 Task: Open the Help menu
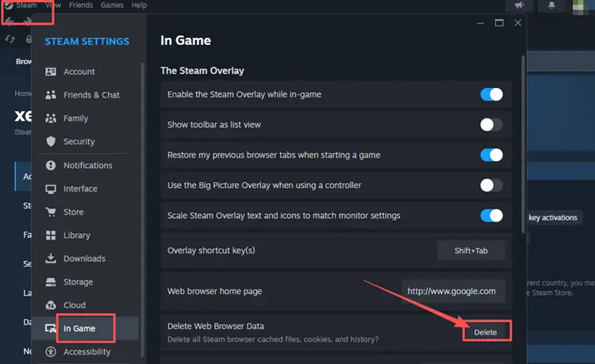coord(139,6)
